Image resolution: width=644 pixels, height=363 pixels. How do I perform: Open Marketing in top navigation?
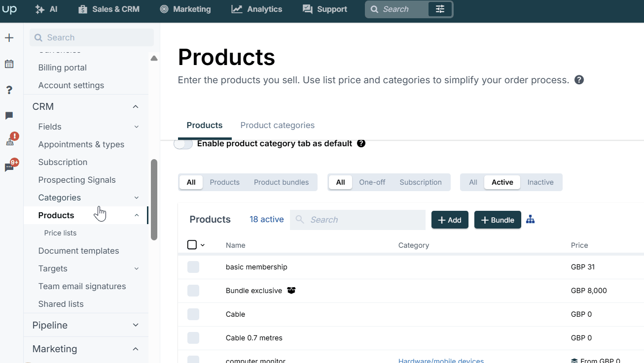coord(185,9)
